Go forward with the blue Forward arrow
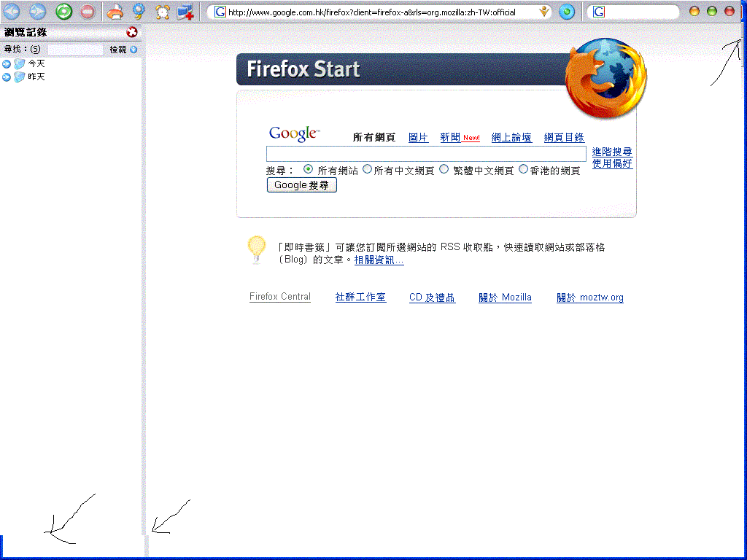The width and height of the screenshot is (747, 560). tap(38, 12)
